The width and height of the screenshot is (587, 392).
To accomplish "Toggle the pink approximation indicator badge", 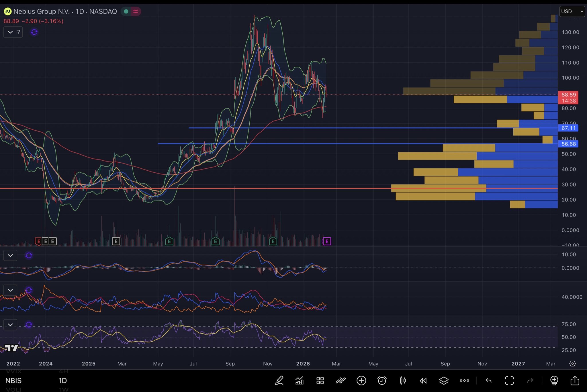I will click(x=136, y=11).
